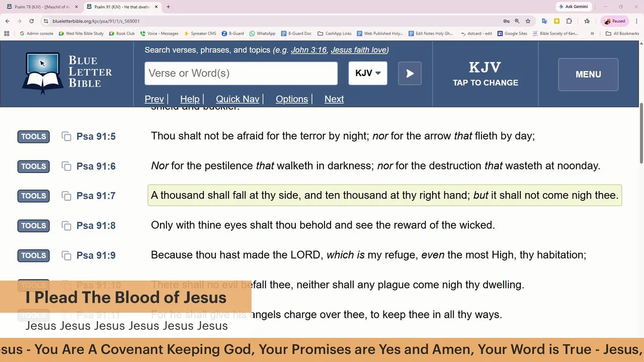Open Speaker CMS bookmark

click(x=200, y=34)
